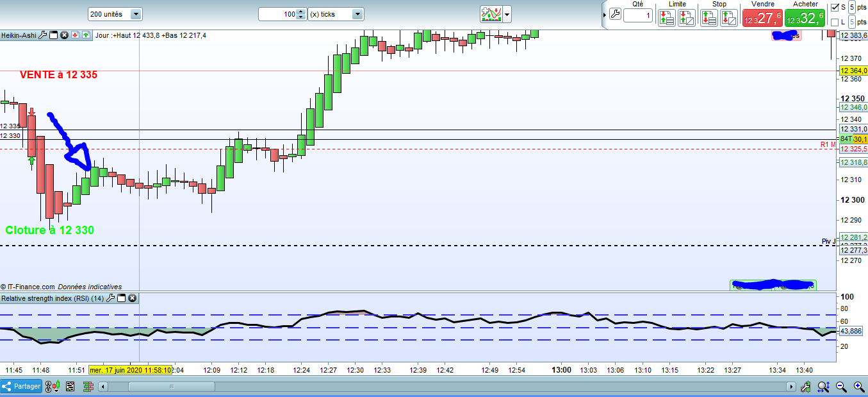Click the auto-zoom magnifier icon
868x397 pixels.
(825, 387)
